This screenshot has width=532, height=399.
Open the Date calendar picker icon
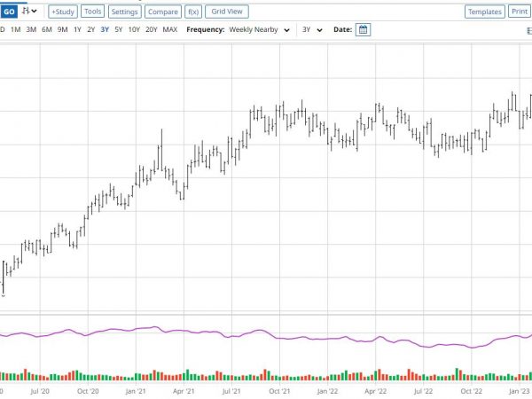click(x=363, y=29)
